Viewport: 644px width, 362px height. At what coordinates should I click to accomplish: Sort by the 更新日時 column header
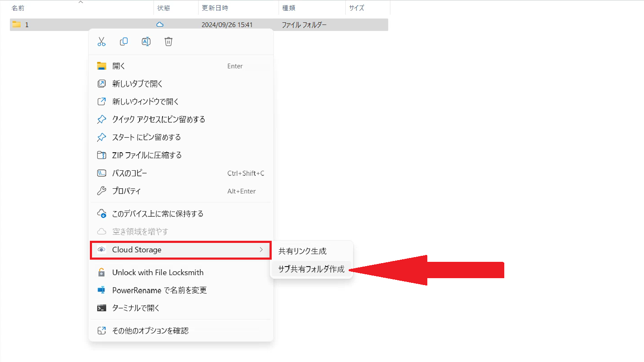tap(238, 8)
